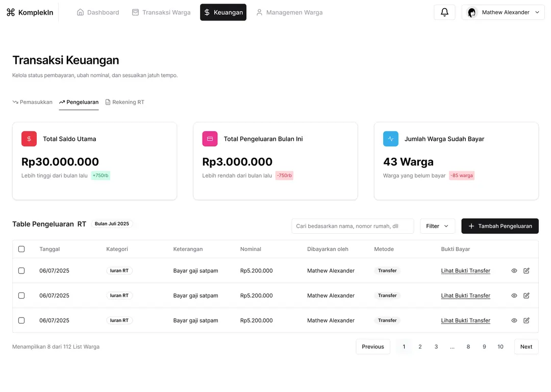Click the edit icon in the first table row
Viewport: 551px width, 392px height.
click(x=527, y=271)
